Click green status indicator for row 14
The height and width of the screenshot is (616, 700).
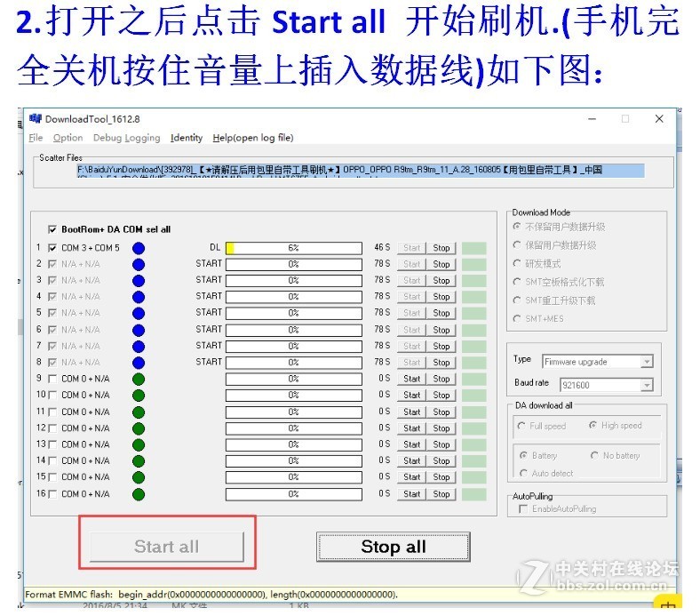coord(139,461)
